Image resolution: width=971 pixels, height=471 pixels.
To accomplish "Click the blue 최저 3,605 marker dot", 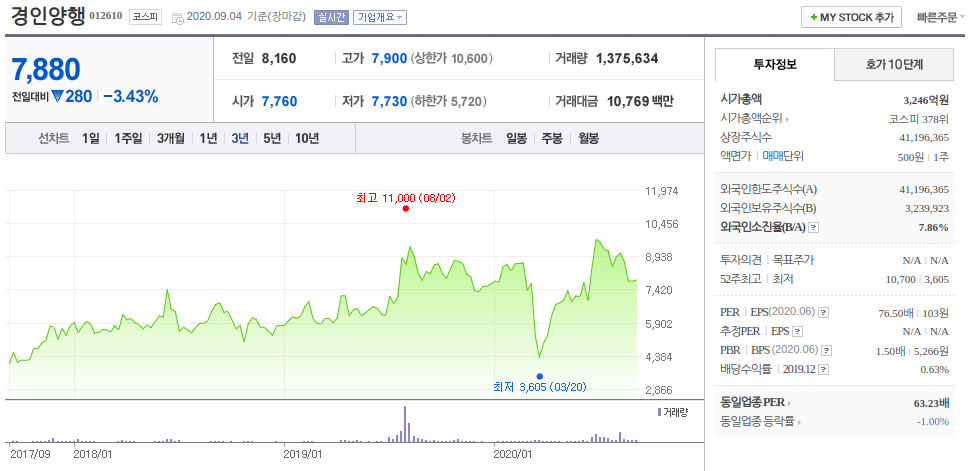I will tap(540, 376).
